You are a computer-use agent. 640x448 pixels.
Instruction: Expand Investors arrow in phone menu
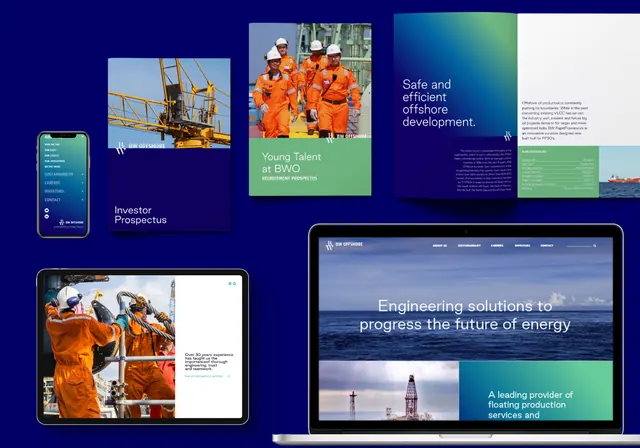[83, 191]
